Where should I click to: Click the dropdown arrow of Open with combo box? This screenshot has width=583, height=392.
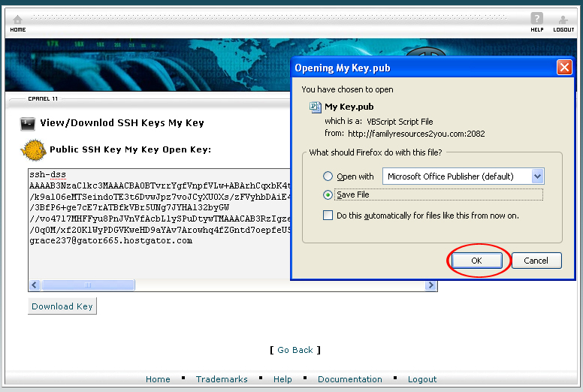tap(538, 176)
